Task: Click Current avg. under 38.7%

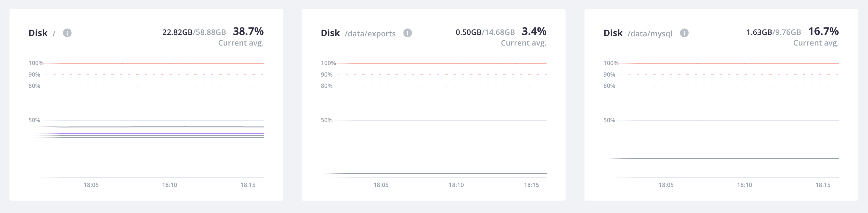Action: pyautogui.click(x=241, y=43)
